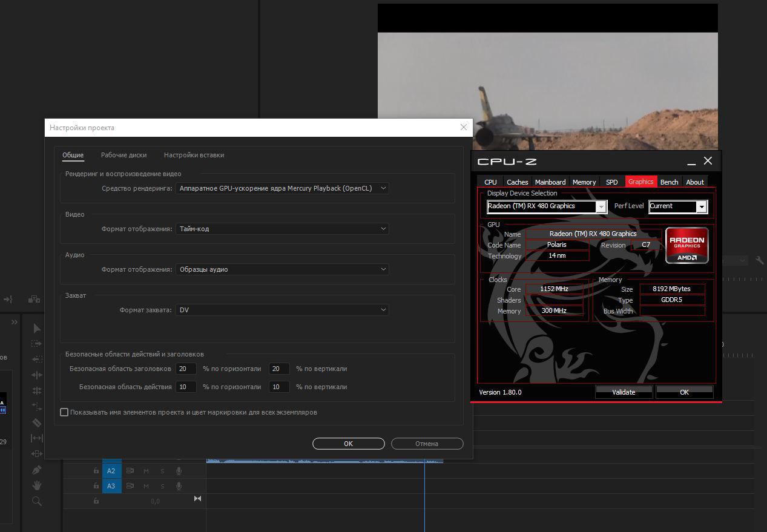
Task: Select the Selection arrow tool
Action: 37,328
